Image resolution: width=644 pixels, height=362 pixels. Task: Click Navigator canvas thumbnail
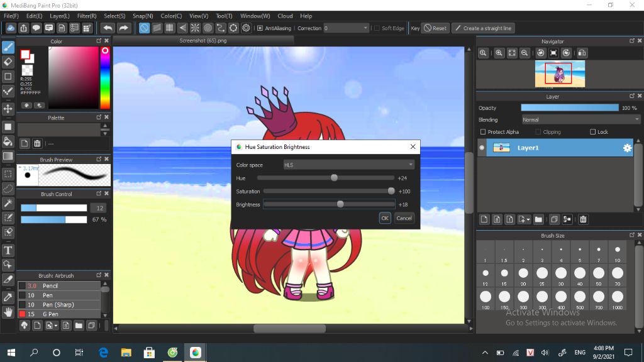pyautogui.click(x=560, y=74)
